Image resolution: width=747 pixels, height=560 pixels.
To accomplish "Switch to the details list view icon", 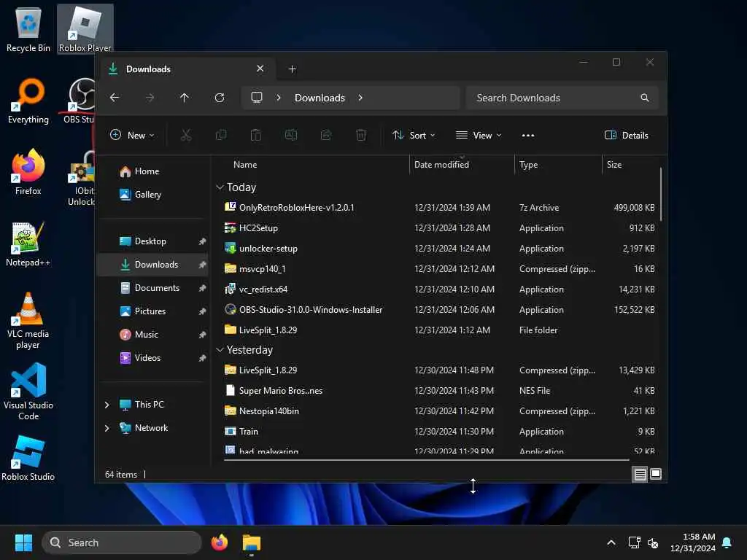I will point(640,474).
